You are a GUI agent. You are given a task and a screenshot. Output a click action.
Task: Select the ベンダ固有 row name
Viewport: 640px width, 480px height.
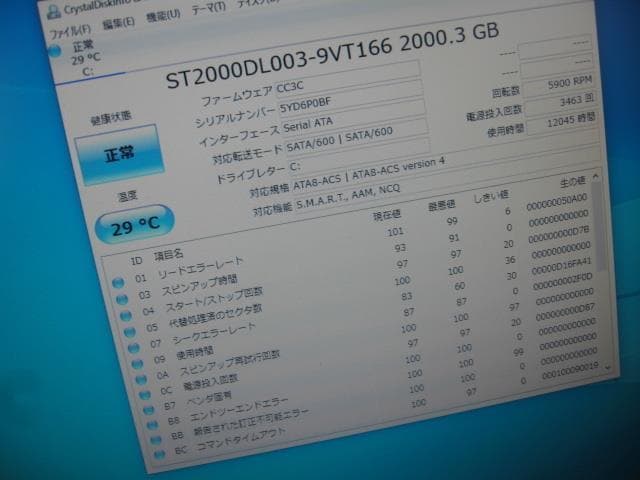tap(209, 398)
